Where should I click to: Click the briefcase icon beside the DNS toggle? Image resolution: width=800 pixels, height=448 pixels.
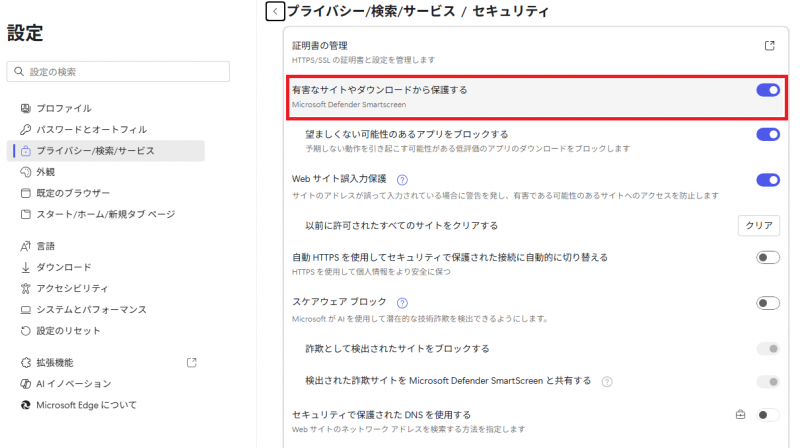pyautogui.click(x=740, y=414)
